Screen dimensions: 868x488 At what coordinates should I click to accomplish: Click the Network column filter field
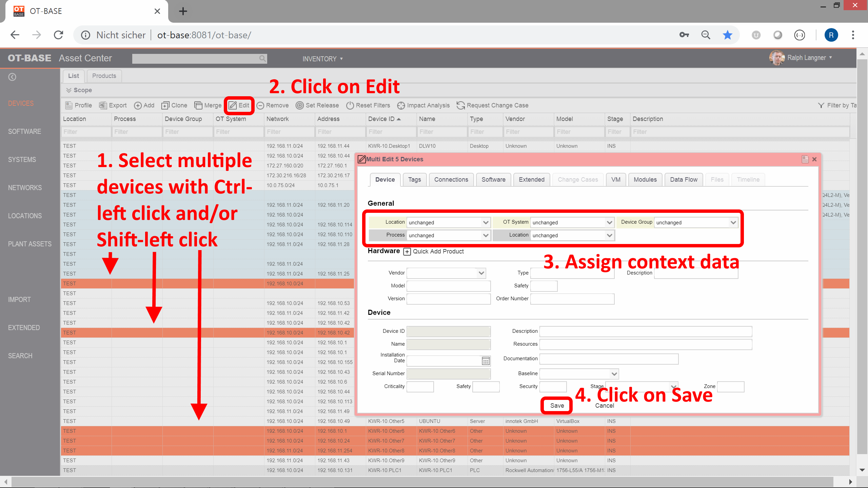(x=289, y=132)
